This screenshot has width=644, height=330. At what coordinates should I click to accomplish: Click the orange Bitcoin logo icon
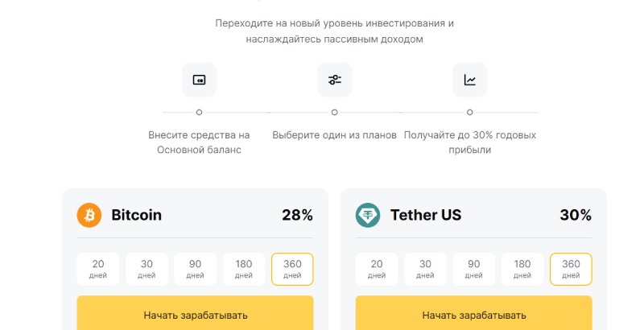(x=89, y=215)
